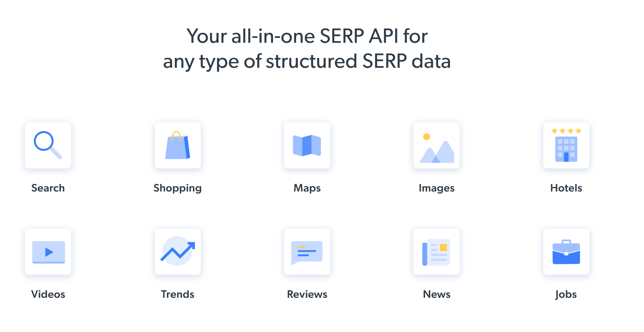Click the Jobs briefcase icon
Screen dimensions: 644x332
pos(566,252)
